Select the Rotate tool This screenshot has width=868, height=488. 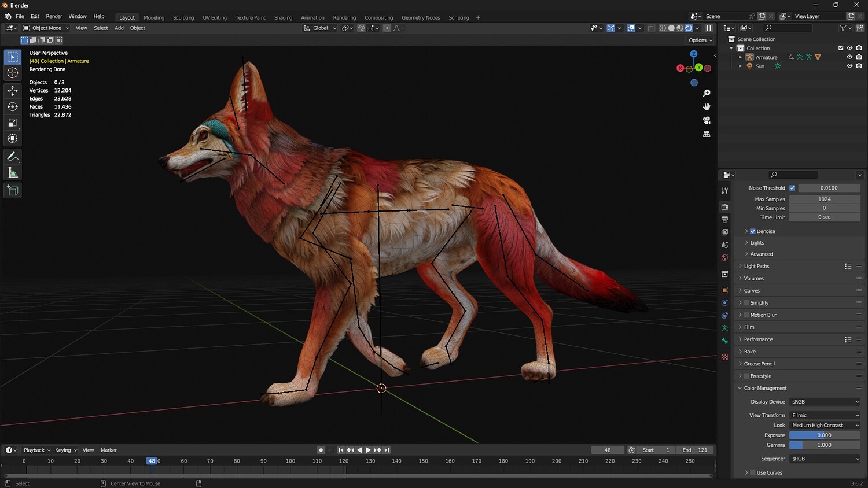pos(13,106)
